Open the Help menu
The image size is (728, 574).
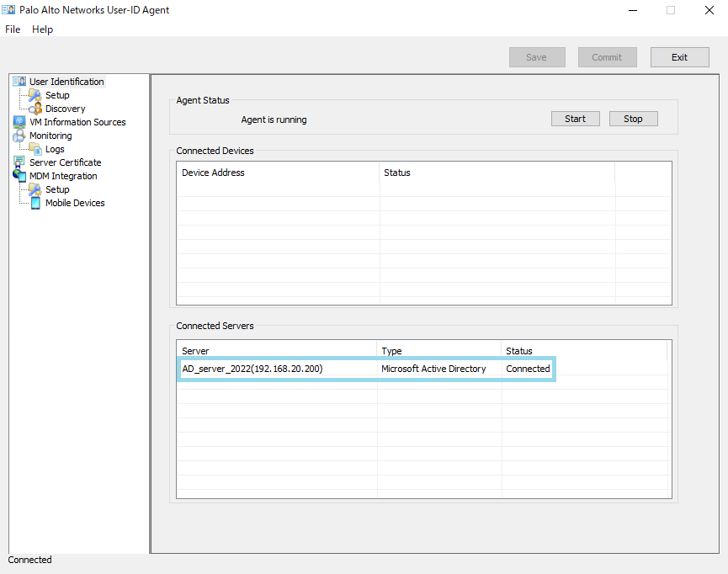click(x=42, y=29)
